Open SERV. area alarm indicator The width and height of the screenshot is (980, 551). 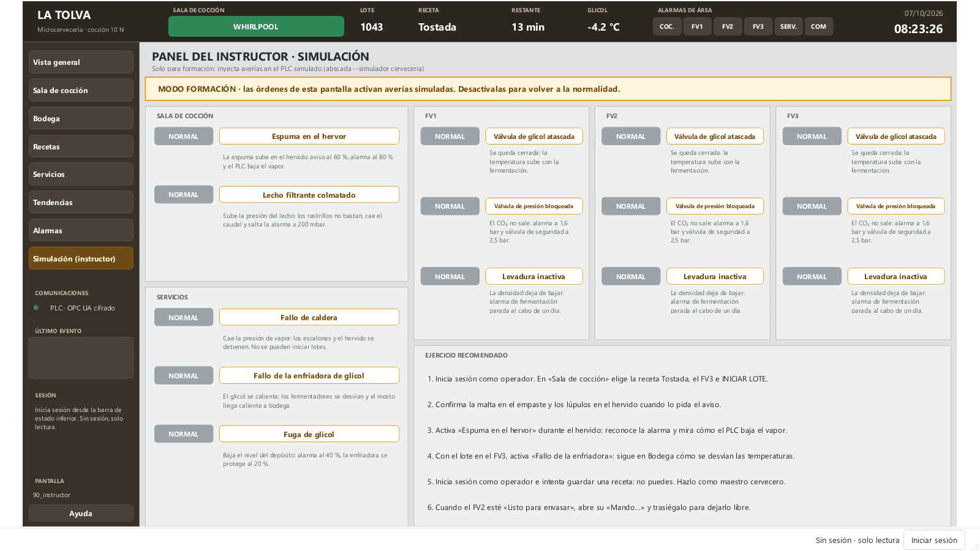click(788, 26)
